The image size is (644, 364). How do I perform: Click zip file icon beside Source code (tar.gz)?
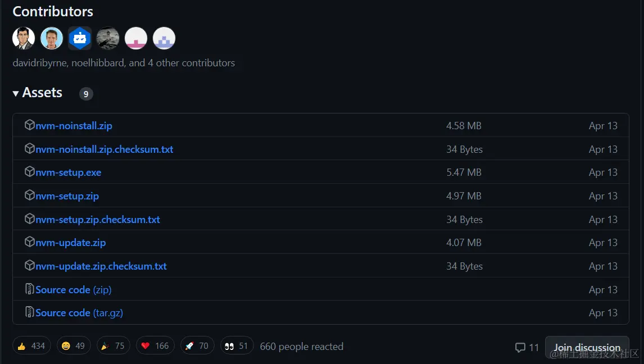[30, 312]
